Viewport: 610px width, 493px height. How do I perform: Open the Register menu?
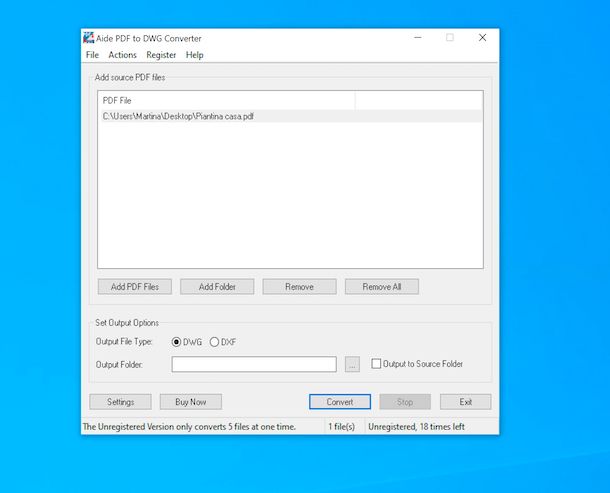161,55
